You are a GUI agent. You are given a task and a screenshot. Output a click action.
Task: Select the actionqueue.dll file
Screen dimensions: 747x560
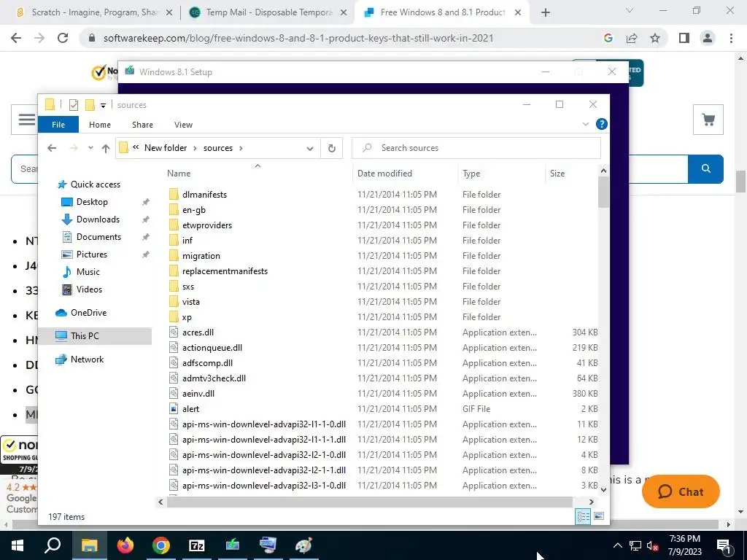[212, 348]
